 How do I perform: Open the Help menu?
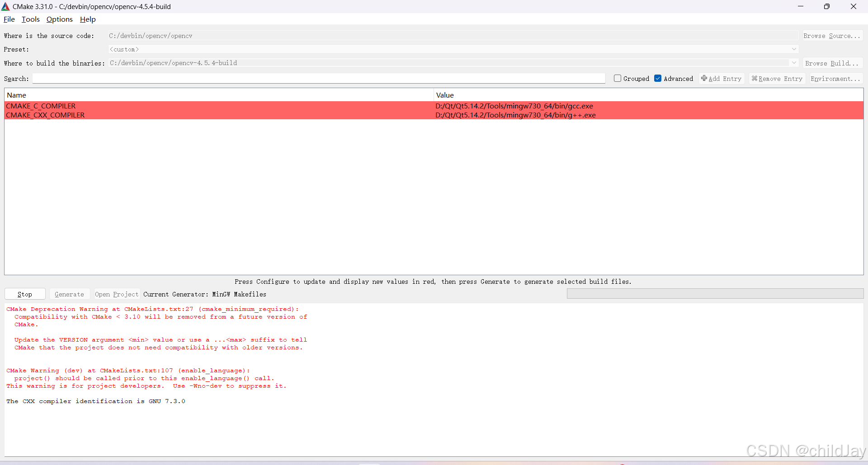(x=88, y=19)
